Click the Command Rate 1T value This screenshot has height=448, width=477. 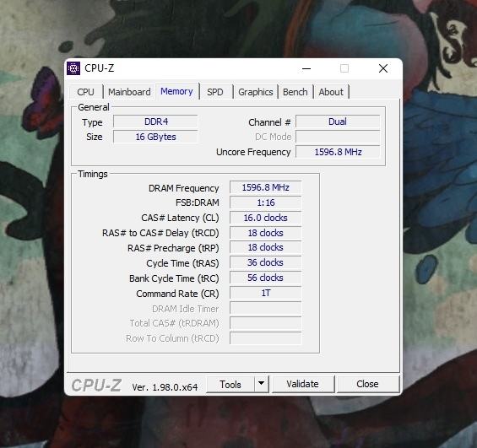pyautogui.click(x=266, y=293)
